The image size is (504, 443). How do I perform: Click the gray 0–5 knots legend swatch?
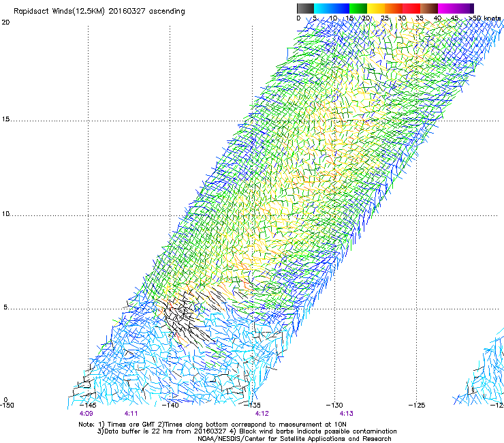[x=305, y=8]
